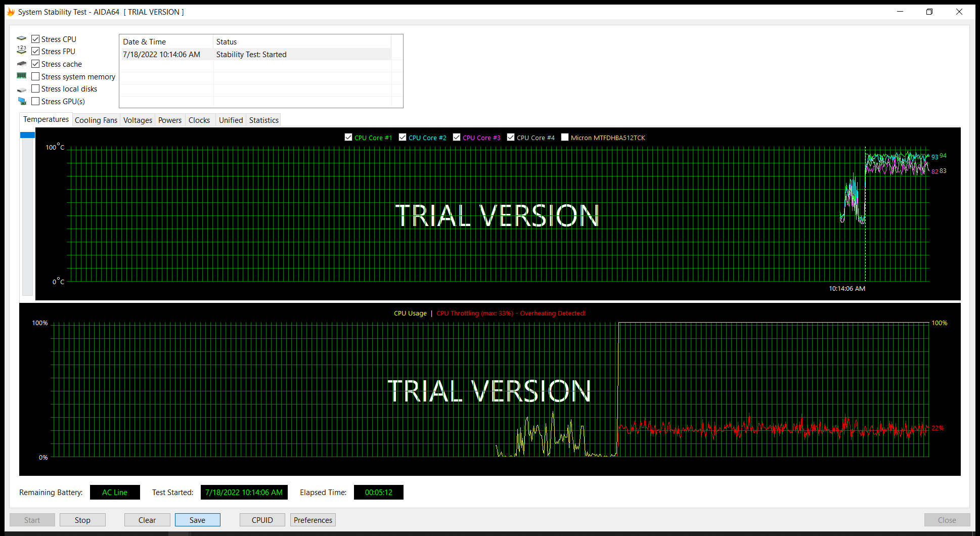
Task: View the Statistics tab
Action: click(264, 120)
